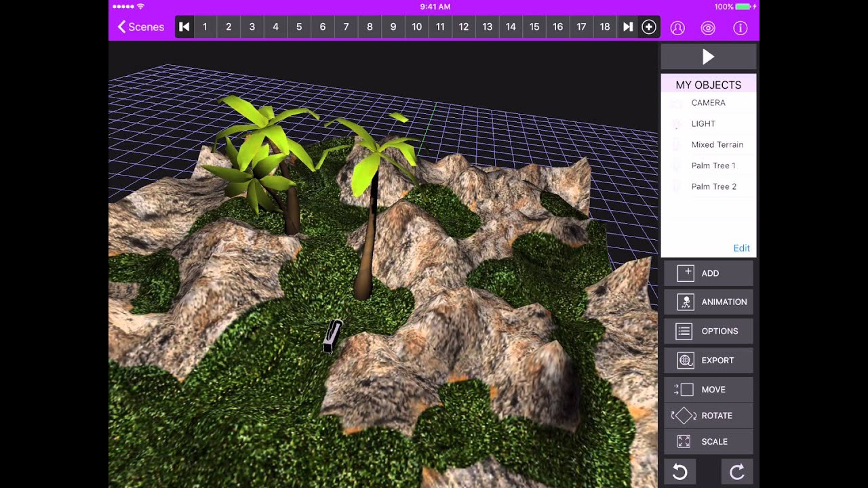Open the user profile icon
Image resolution: width=868 pixels, height=488 pixels.
(x=677, y=28)
